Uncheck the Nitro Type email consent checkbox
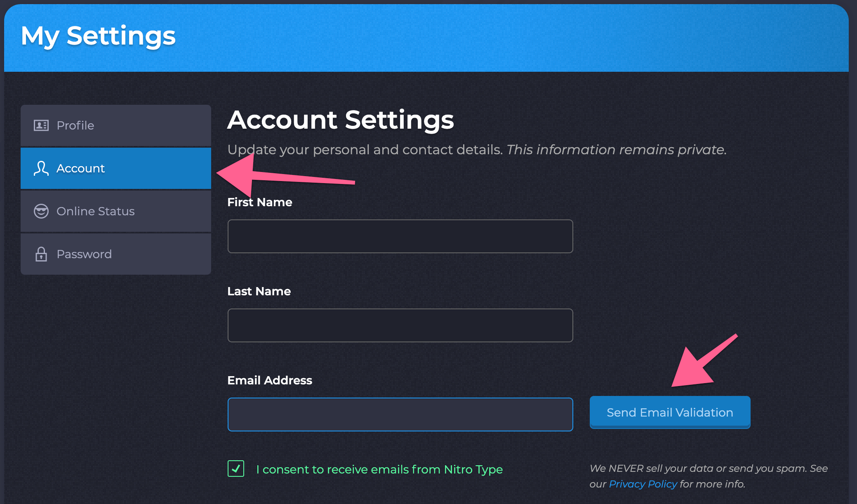This screenshot has width=857, height=504. [x=236, y=469]
